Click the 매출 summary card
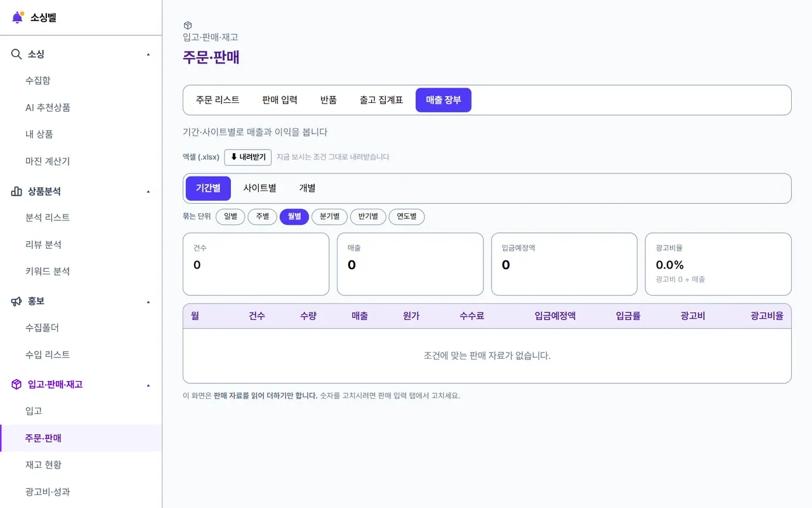Image resolution: width=812 pixels, height=508 pixels. tap(410, 264)
